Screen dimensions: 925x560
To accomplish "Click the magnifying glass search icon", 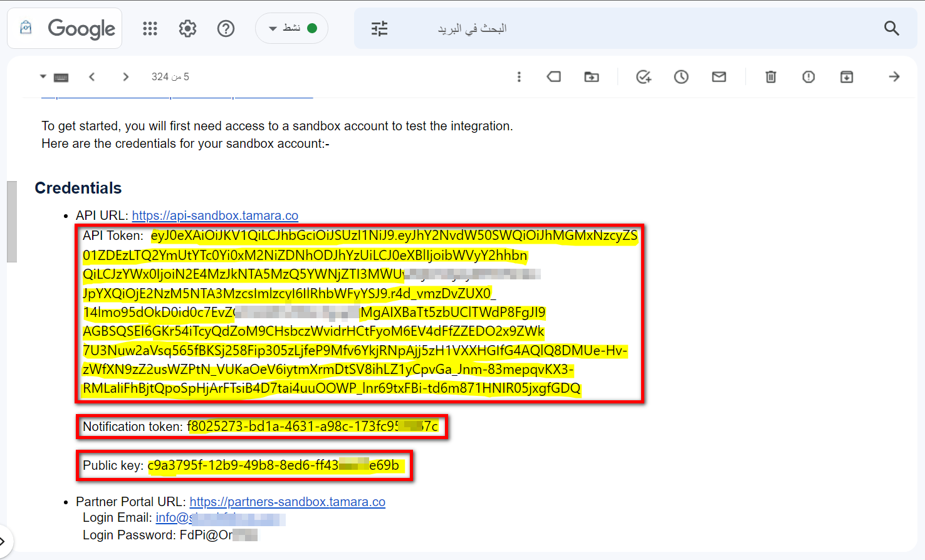I will (x=891, y=28).
